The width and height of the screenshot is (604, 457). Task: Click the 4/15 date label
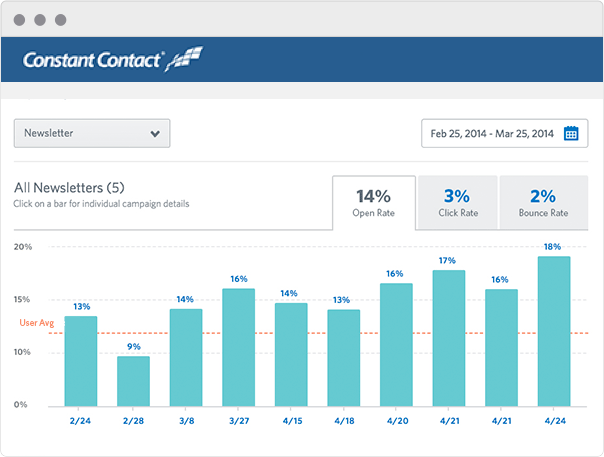coord(292,421)
